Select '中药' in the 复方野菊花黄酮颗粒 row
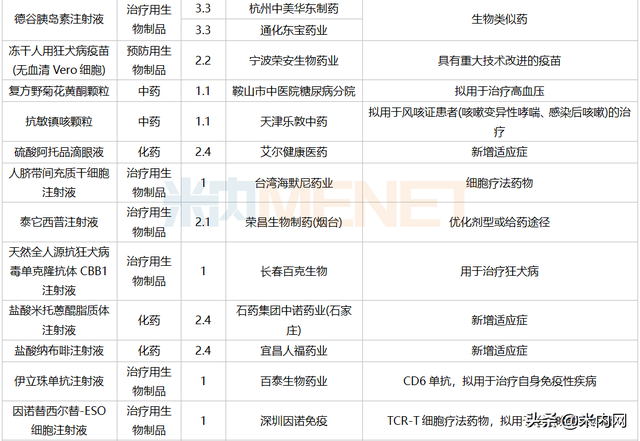Image resolution: width=640 pixels, height=441 pixels. [149, 91]
